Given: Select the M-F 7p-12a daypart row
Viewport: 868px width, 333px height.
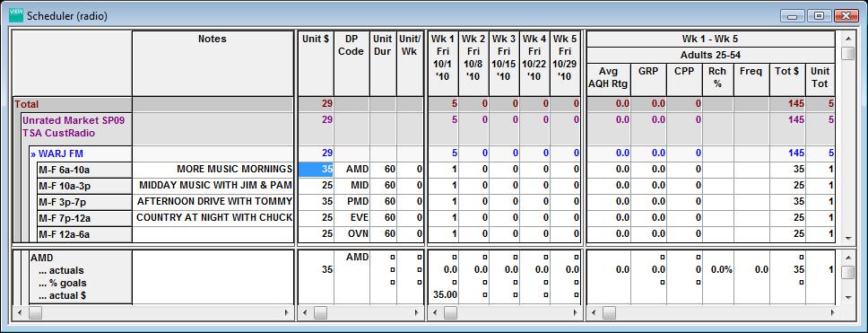Looking at the screenshot, I should [x=84, y=218].
